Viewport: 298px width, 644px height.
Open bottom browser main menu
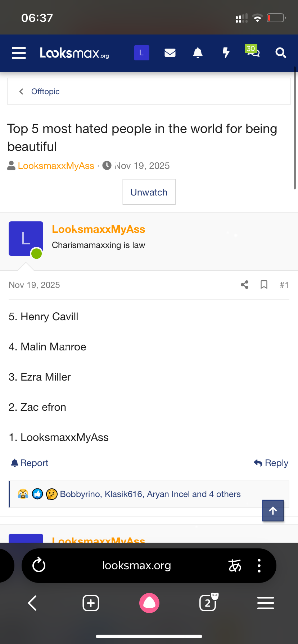tap(266, 603)
